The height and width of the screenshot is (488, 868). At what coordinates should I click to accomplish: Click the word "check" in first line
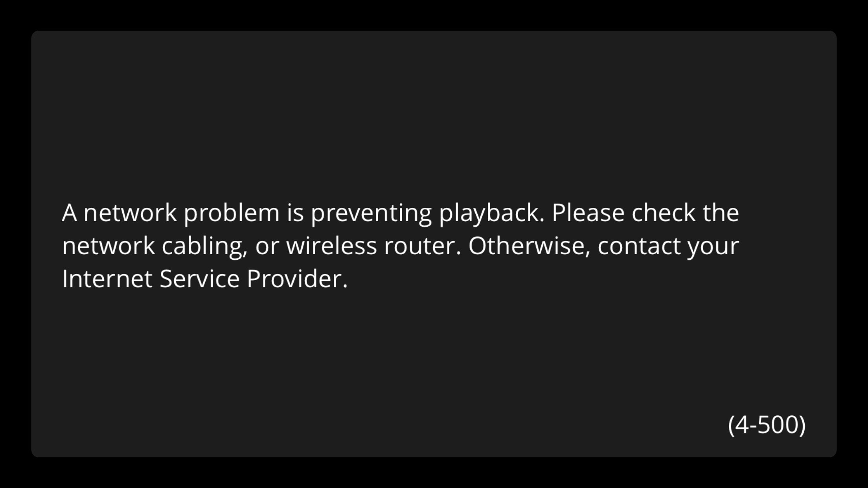click(664, 213)
